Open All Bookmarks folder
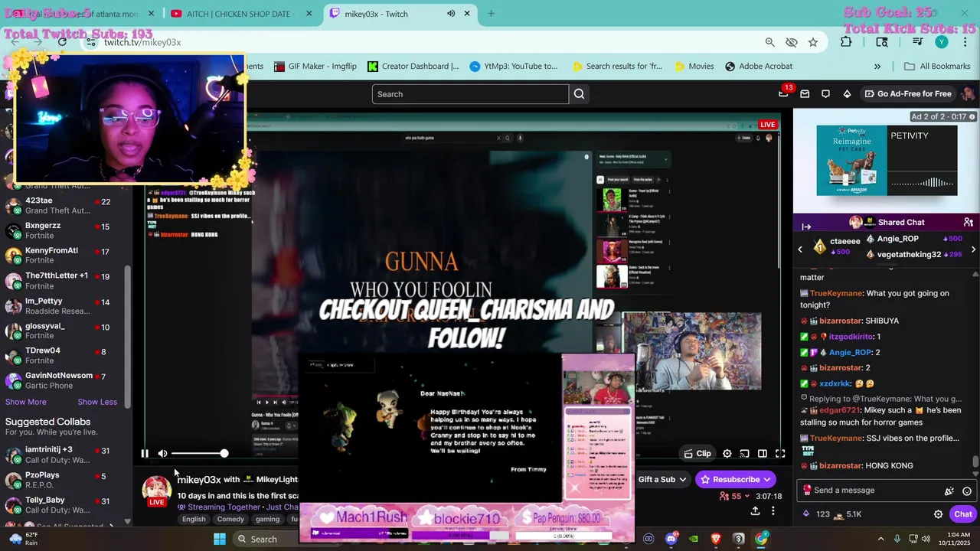The width and height of the screenshot is (980, 551). (937, 67)
